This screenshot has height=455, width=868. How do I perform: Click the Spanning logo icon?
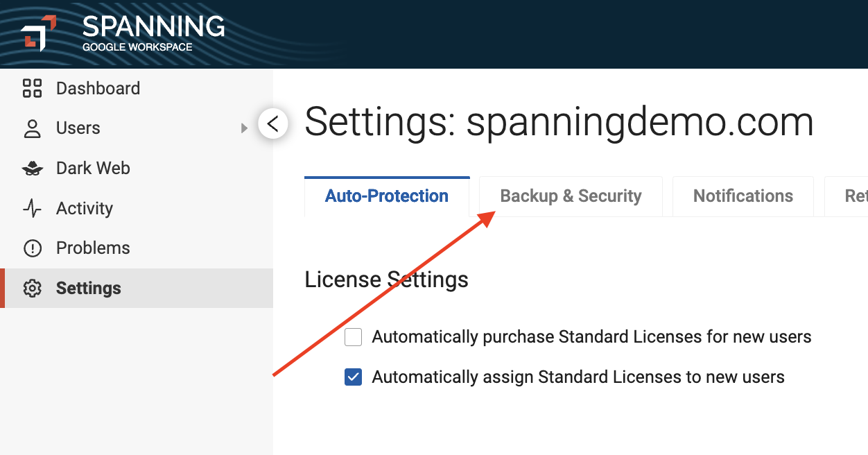tap(38, 33)
